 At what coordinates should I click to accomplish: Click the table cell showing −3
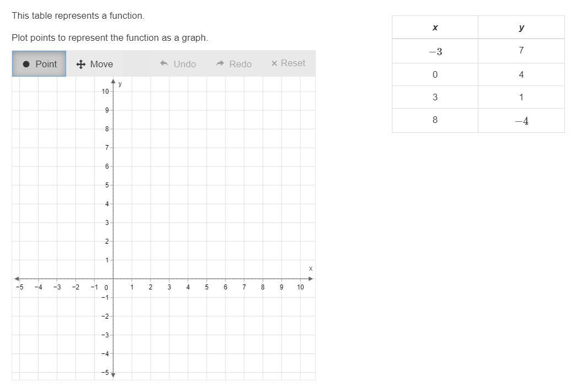[435, 51]
